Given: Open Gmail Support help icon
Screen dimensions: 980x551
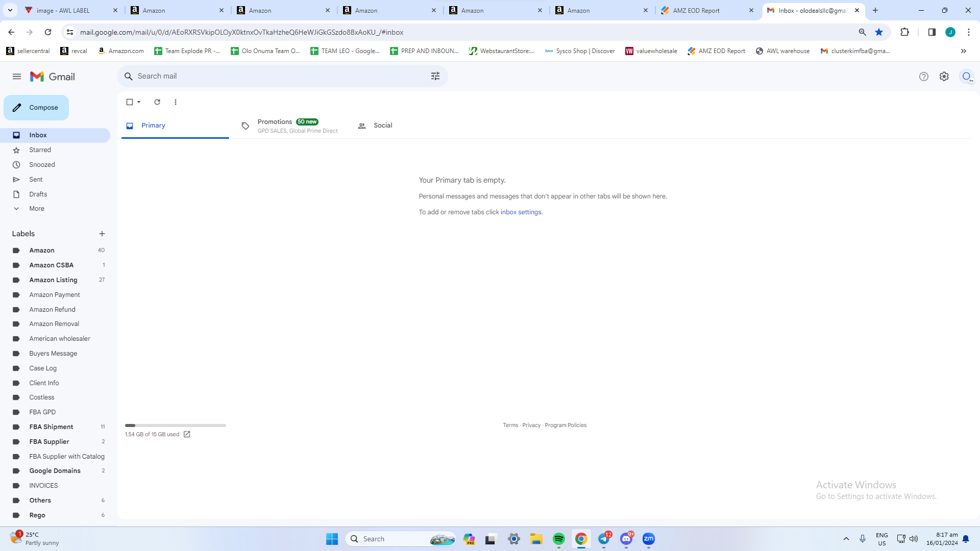Looking at the screenshot, I should pos(924,77).
